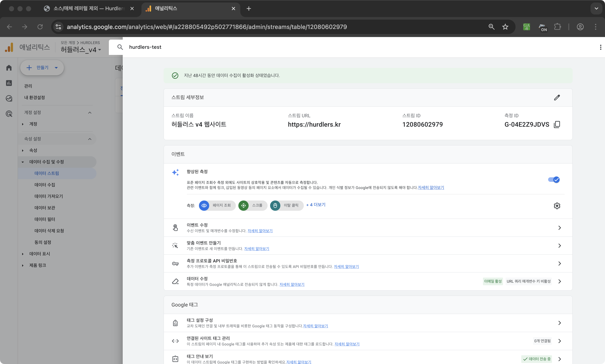This screenshot has height=364, width=605.
Task: Expand the 속성 tree item
Action: pos(23,150)
